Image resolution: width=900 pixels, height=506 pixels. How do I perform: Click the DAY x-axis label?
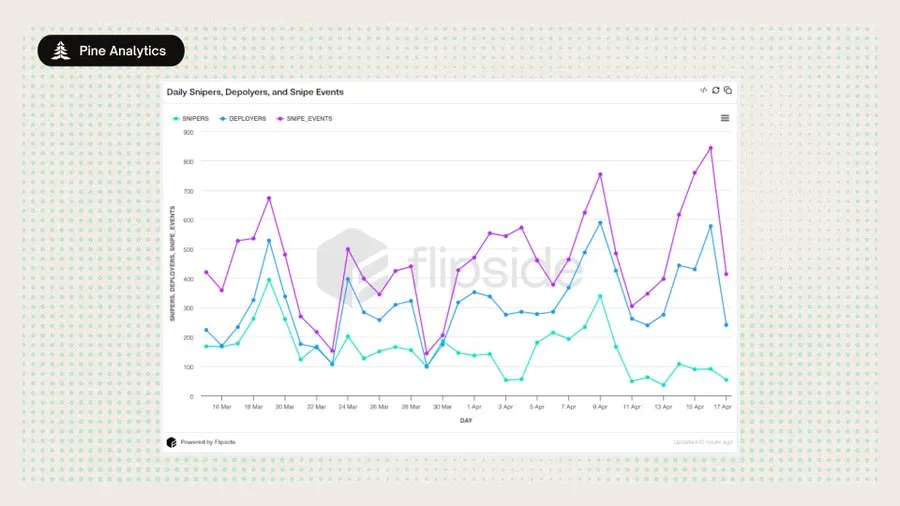coord(466,421)
